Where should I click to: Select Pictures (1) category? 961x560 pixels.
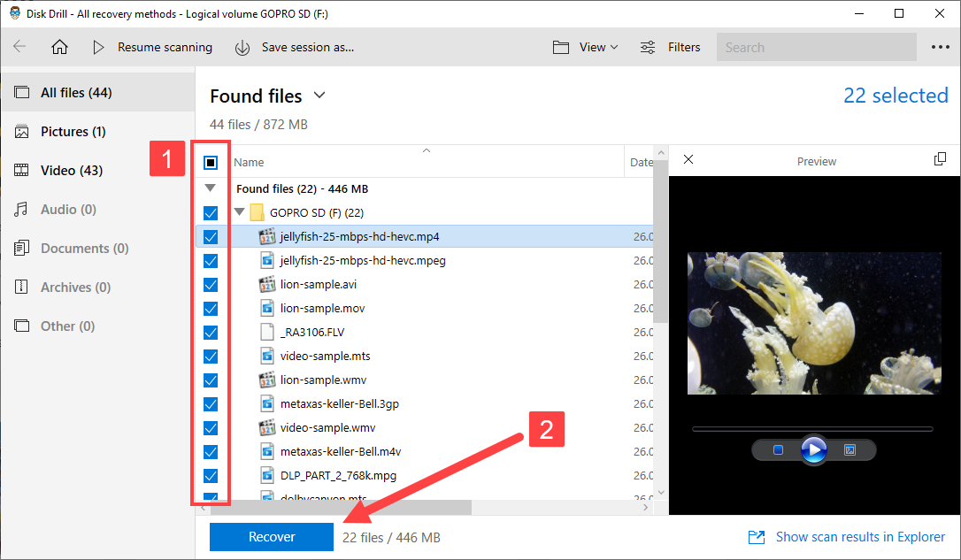(98, 131)
